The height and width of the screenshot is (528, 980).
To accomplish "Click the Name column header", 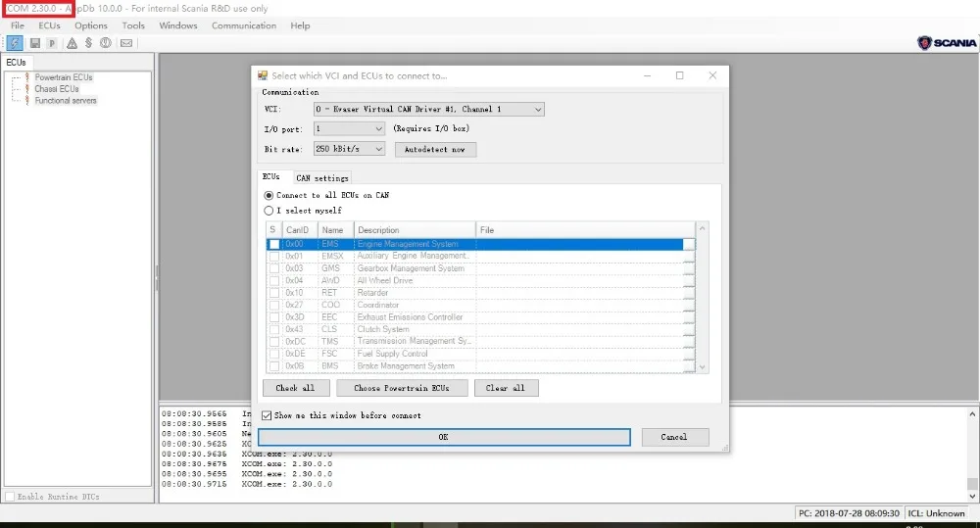I will click(335, 230).
